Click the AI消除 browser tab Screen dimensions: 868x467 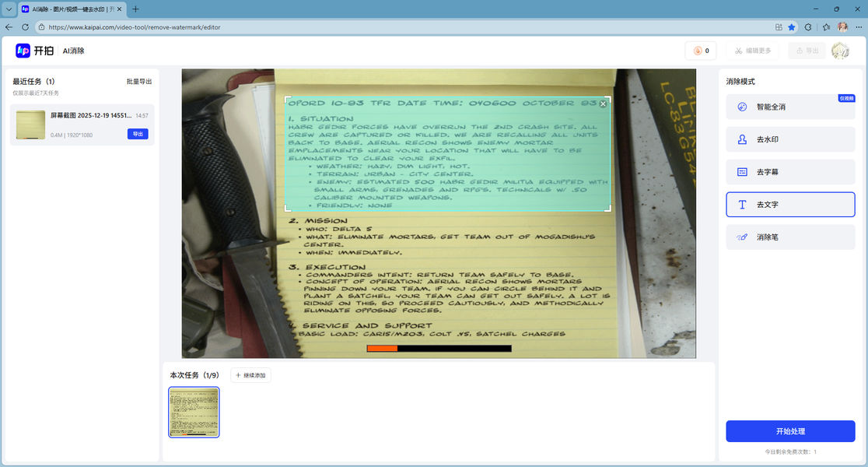(x=70, y=9)
